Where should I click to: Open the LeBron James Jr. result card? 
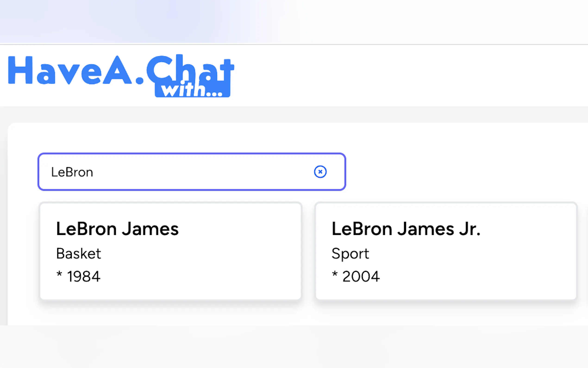point(446,251)
